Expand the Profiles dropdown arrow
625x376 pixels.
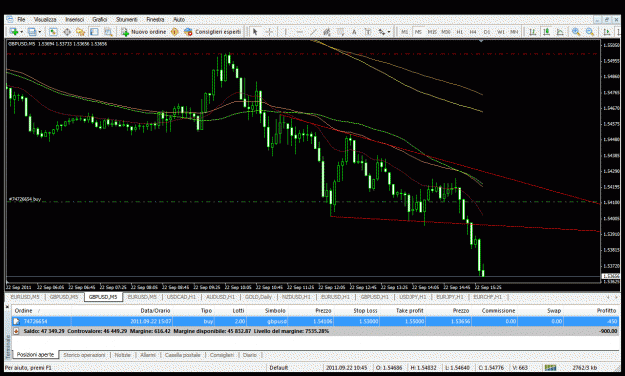pyautogui.click(x=39, y=32)
